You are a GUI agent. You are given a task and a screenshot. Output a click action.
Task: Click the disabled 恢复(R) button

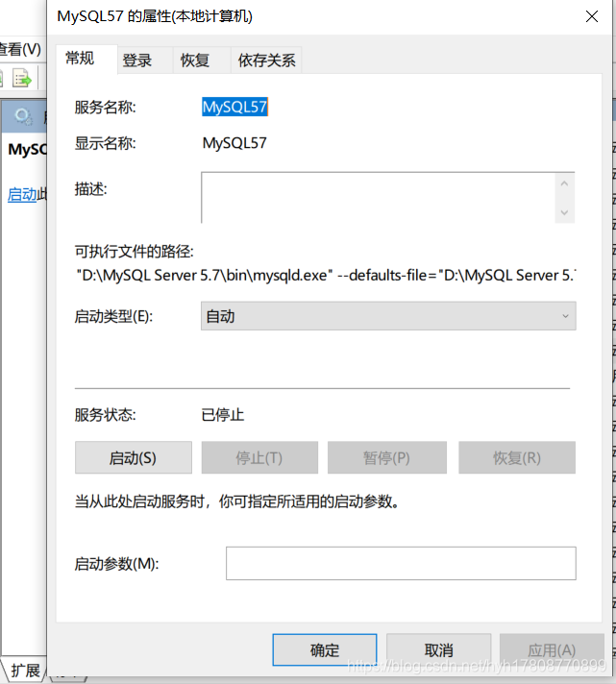[x=517, y=457]
